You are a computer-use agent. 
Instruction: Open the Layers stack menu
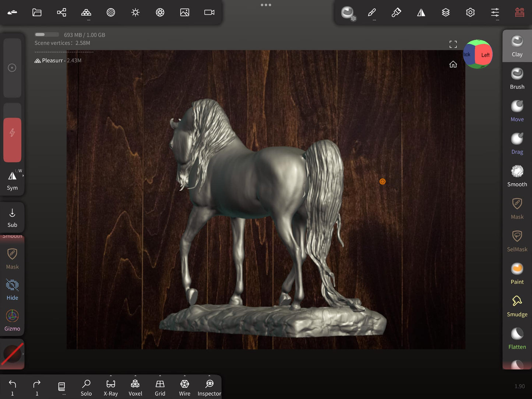445,13
